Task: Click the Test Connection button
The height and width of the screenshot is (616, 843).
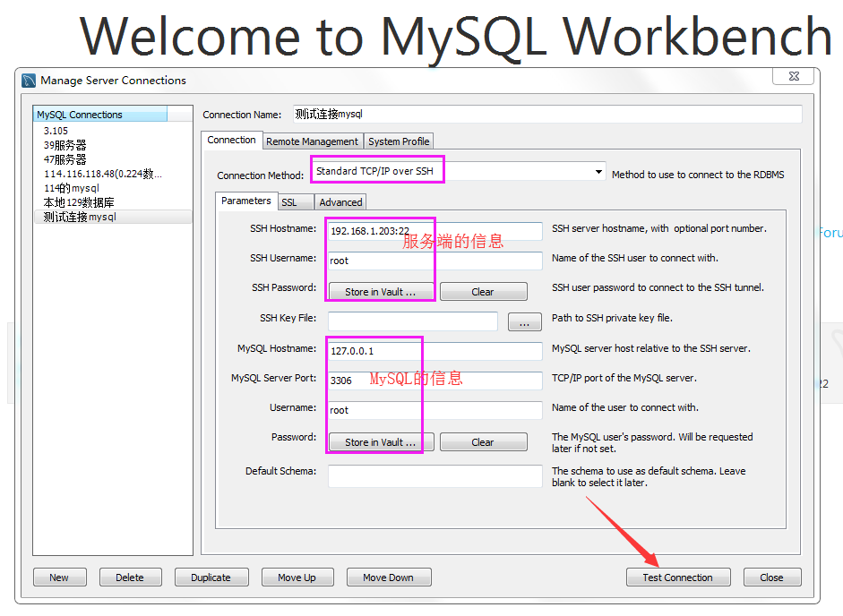Action: click(x=678, y=577)
